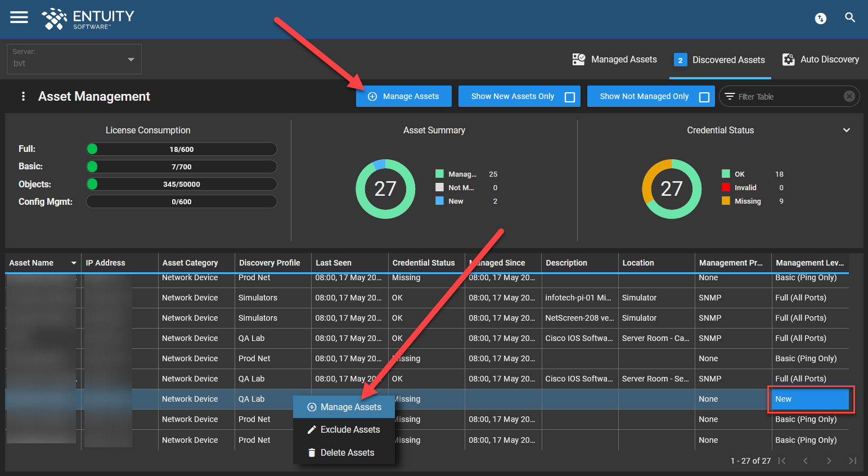
Task: Click the Show New Assets Only label
Action: coord(512,96)
